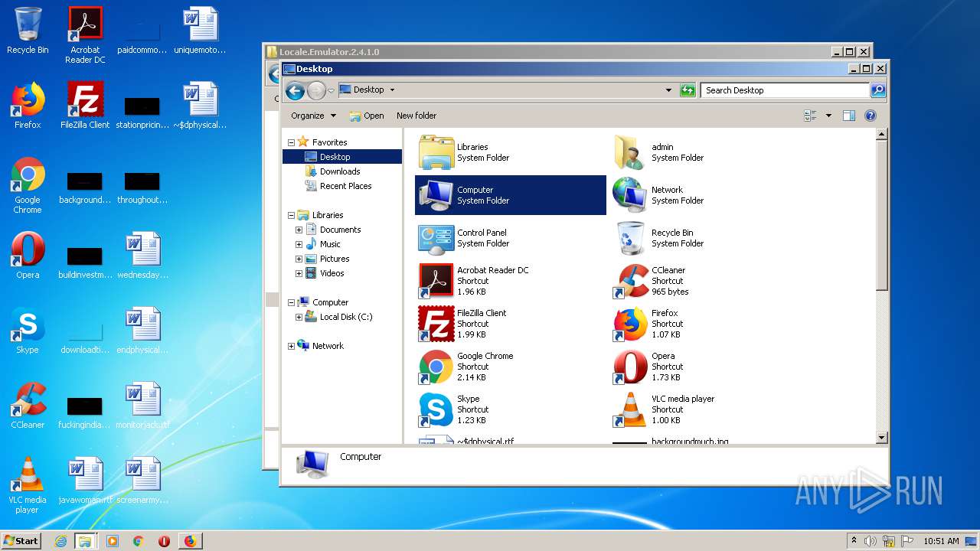Viewport: 980px width, 551px height.
Task: Collapse the Favorites tree group
Action: coord(291,142)
